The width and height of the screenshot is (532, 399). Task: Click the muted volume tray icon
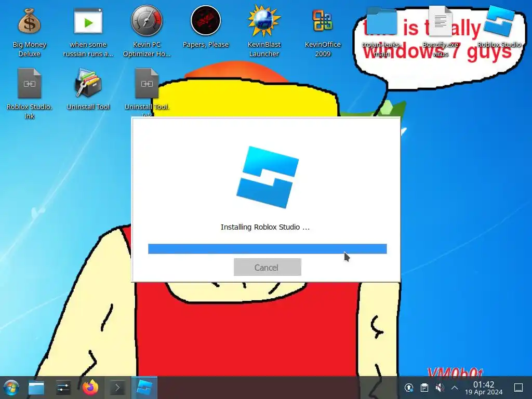pyautogui.click(x=440, y=388)
